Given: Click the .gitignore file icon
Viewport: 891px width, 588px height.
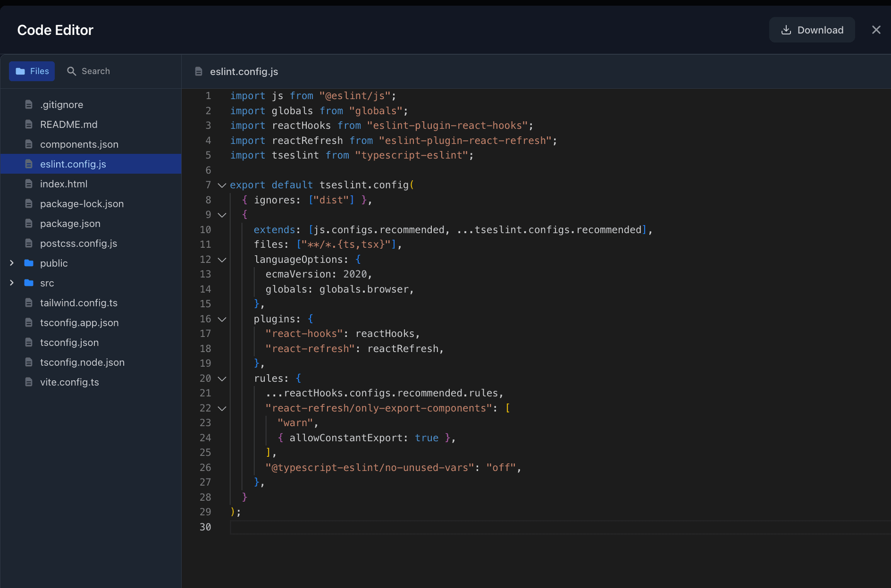Looking at the screenshot, I should tap(29, 105).
